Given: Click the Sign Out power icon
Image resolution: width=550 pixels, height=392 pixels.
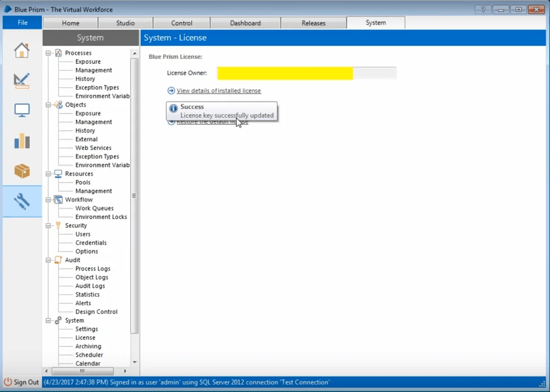Looking at the screenshot, I should tap(8, 382).
